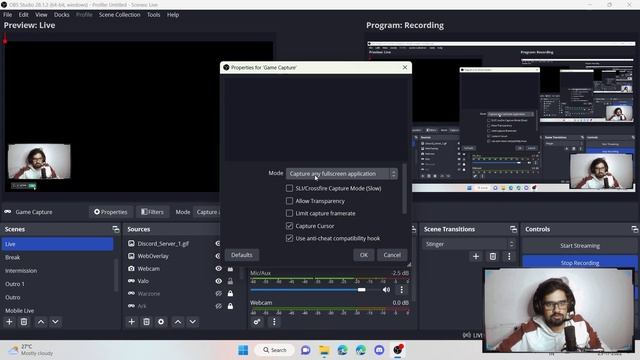Pop out the Scene Transitions dock panel

pyautogui.click(x=513, y=229)
